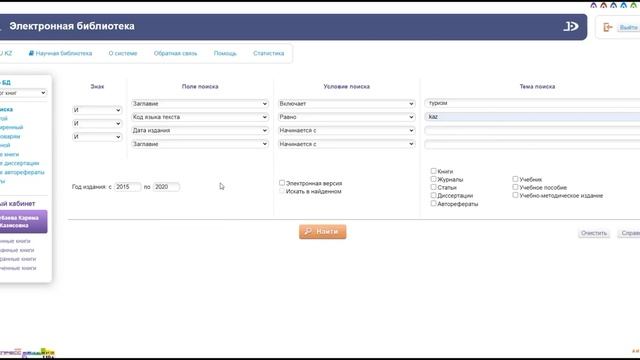Open the bottom И operator dropdown
The width and height of the screenshot is (640, 360).
97,137
